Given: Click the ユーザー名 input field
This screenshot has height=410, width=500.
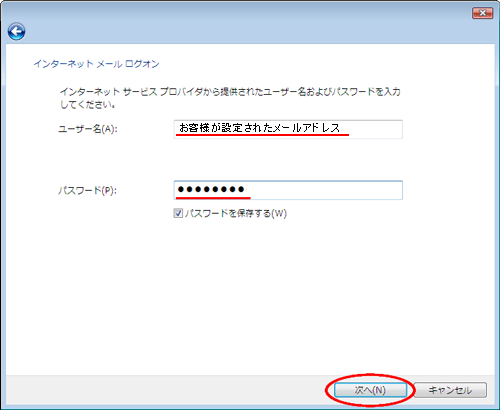Looking at the screenshot, I should pyautogui.click(x=288, y=129).
